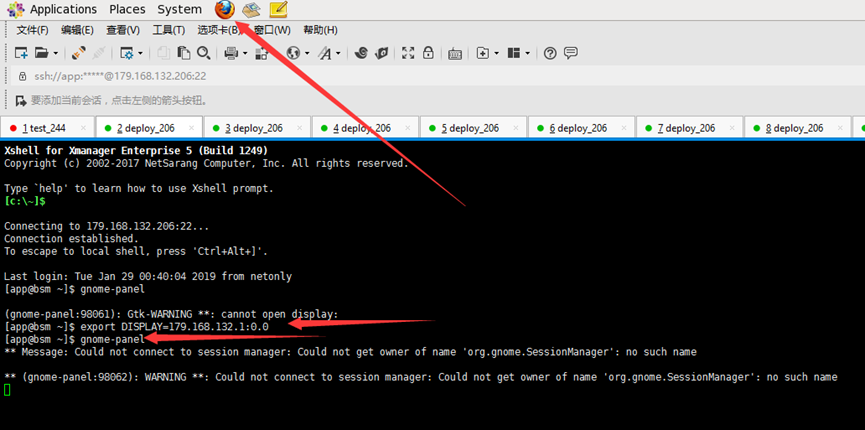Click the padlock beside the ssh address
The image size is (865, 430).
pos(23,76)
